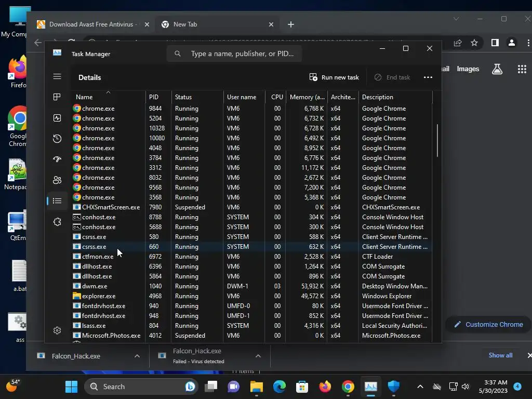Click the taskbar Search box

141,387
